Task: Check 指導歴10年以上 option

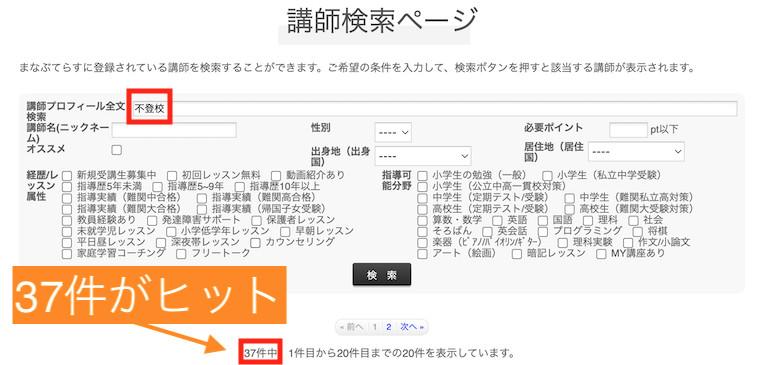Action: 240,186
